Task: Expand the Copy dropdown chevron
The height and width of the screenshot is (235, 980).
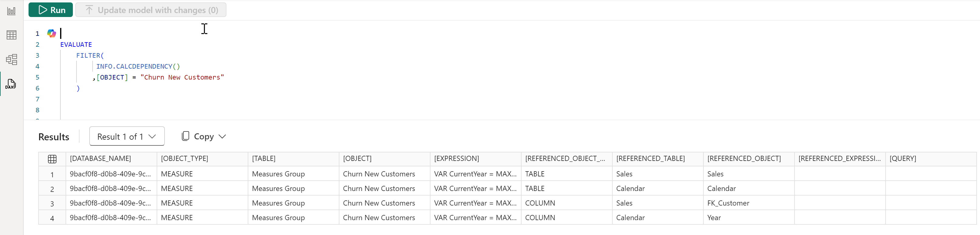Action: (x=222, y=137)
